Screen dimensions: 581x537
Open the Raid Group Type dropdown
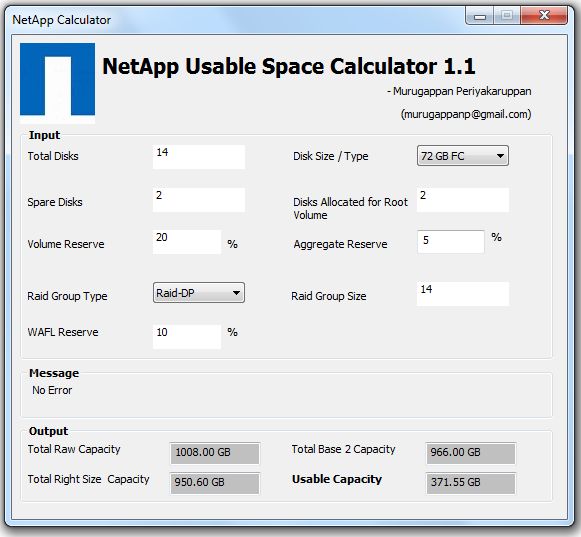click(x=199, y=293)
